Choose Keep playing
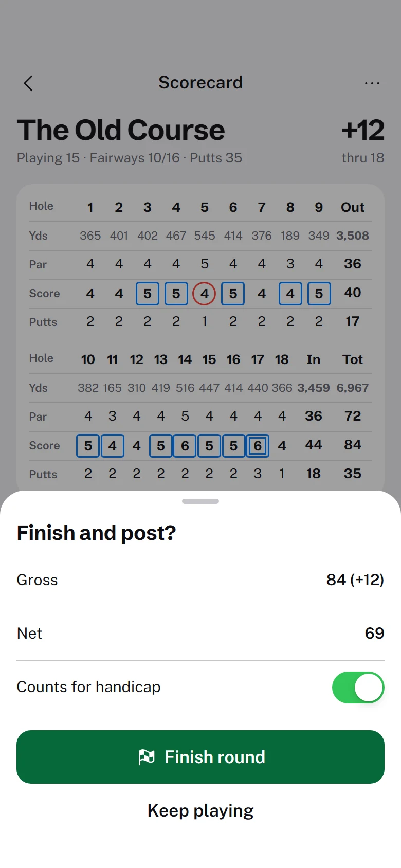401x868 pixels. (200, 811)
